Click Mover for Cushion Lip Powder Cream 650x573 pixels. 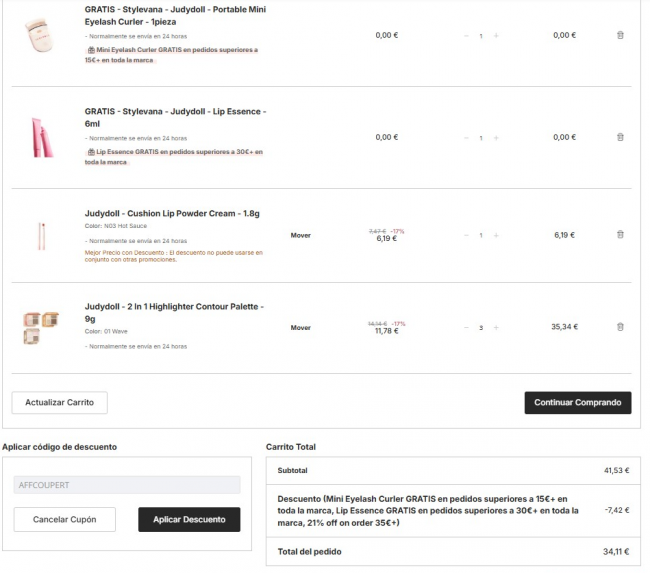coord(300,235)
